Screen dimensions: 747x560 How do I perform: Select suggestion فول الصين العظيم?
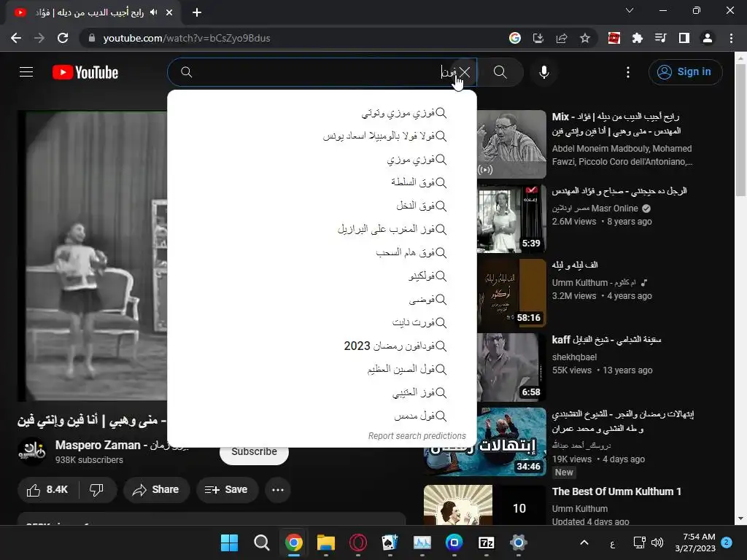point(322,369)
